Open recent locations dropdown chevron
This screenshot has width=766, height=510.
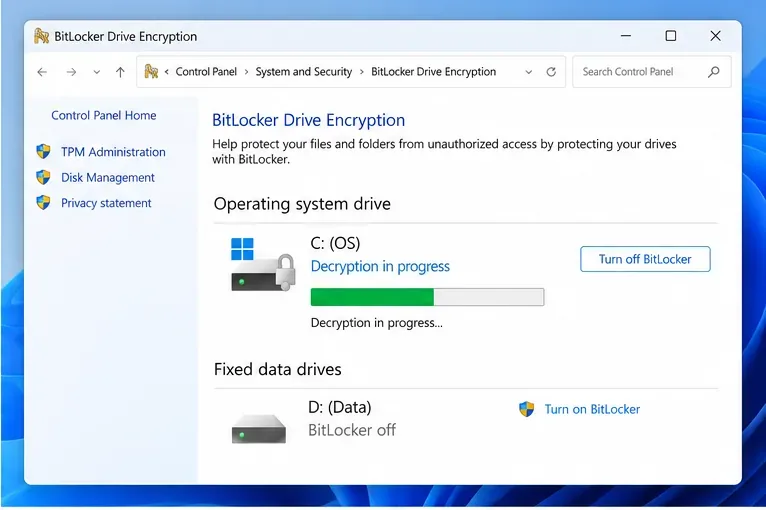97,72
